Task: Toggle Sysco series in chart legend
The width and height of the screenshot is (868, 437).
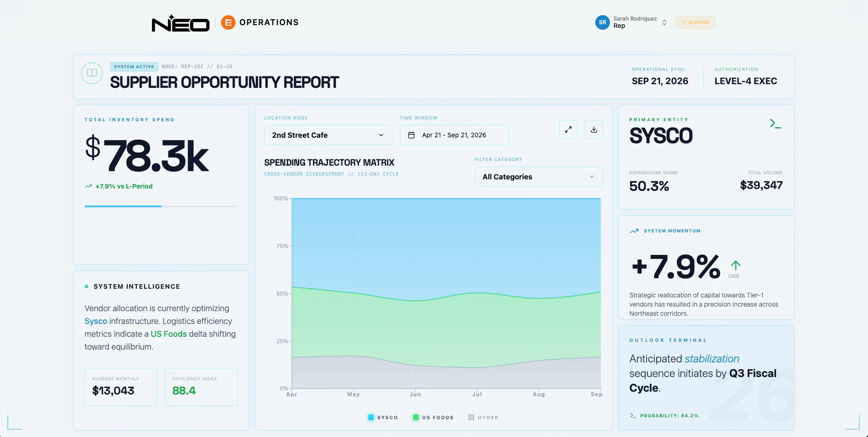Action: [383, 417]
